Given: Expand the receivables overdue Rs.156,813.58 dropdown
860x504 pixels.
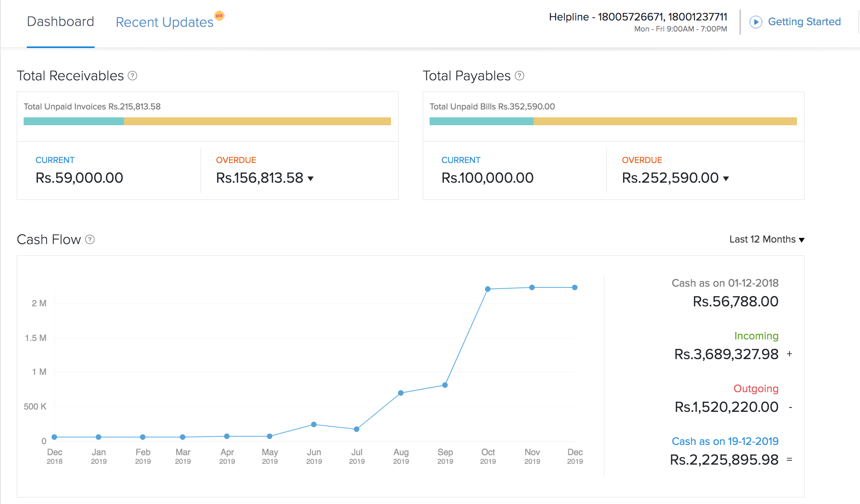Looking at the screenshot, I should (x=311, y=179).
